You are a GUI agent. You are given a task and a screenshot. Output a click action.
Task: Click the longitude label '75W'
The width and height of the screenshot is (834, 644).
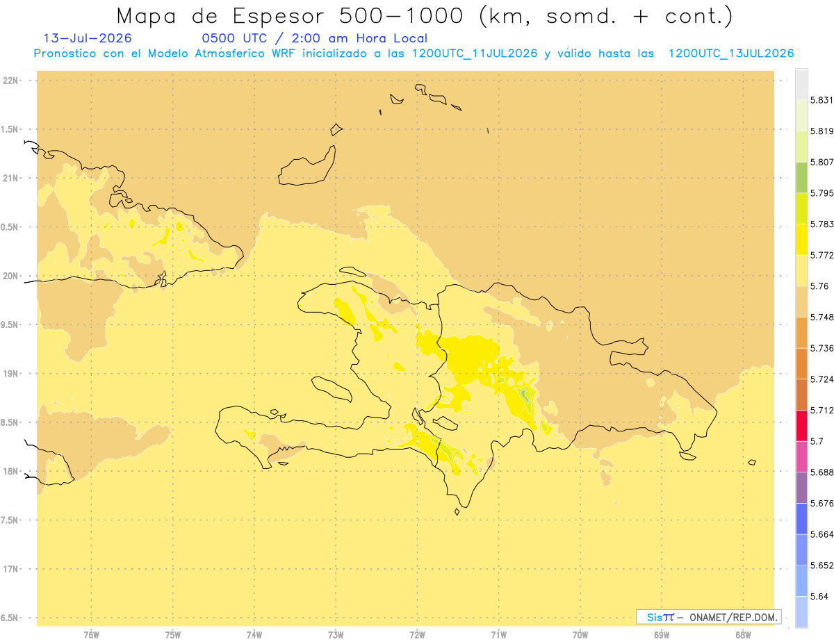(173, 635)
